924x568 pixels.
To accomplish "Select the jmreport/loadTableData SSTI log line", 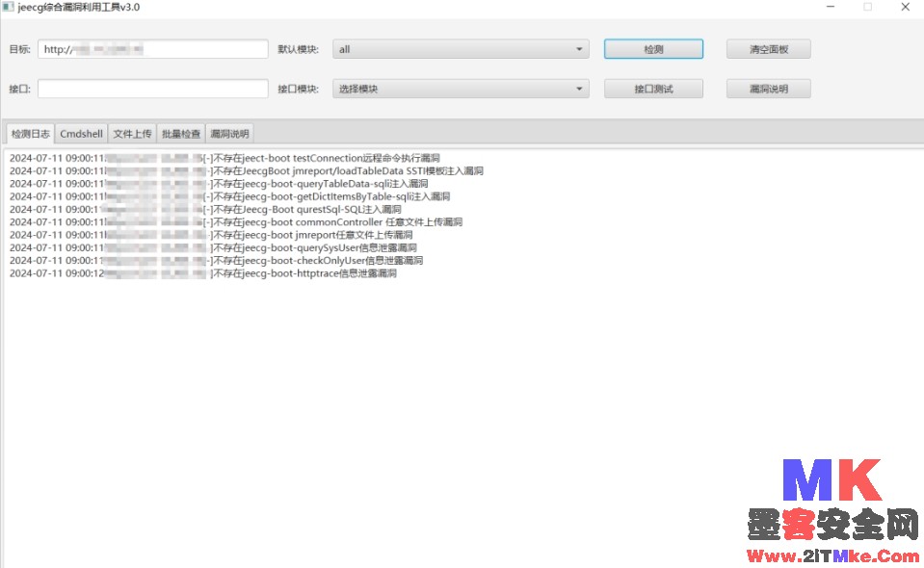I will [x=247, y=171].
